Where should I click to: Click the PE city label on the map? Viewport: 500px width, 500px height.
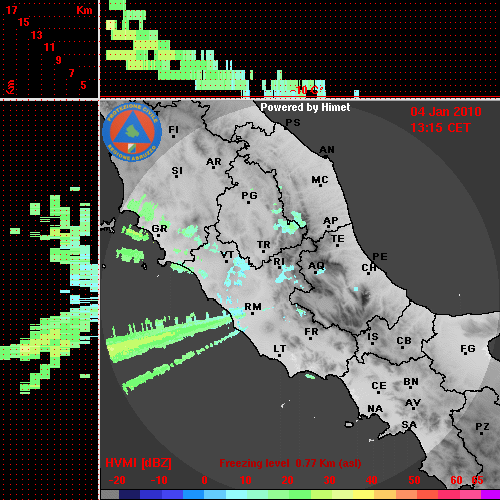coord(380,257)
